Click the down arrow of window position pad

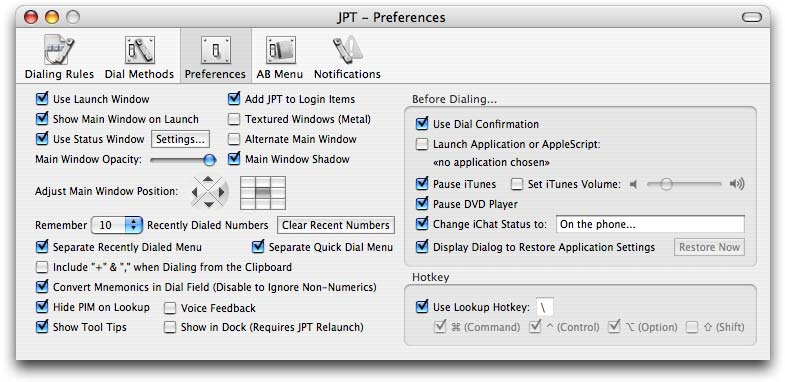tap(209, 204)
